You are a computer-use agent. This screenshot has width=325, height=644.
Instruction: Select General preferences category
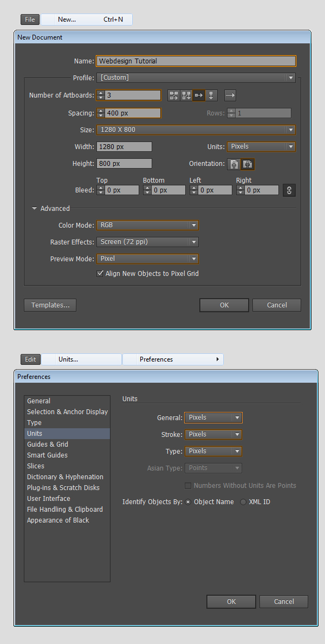click(x=67, y=401)
